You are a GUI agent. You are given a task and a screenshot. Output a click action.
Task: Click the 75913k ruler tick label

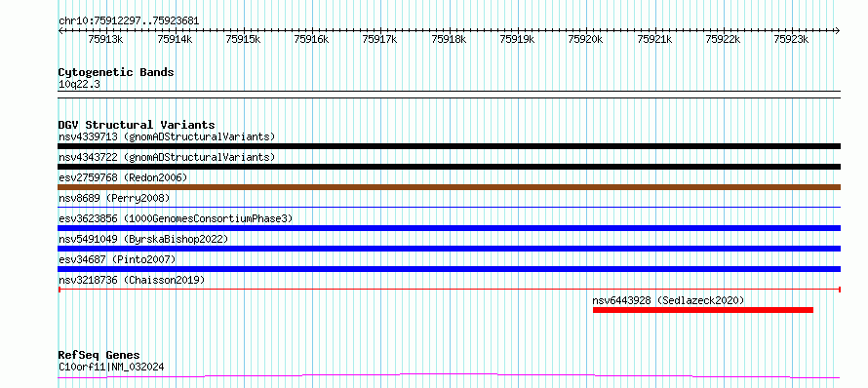click(105, 39)
